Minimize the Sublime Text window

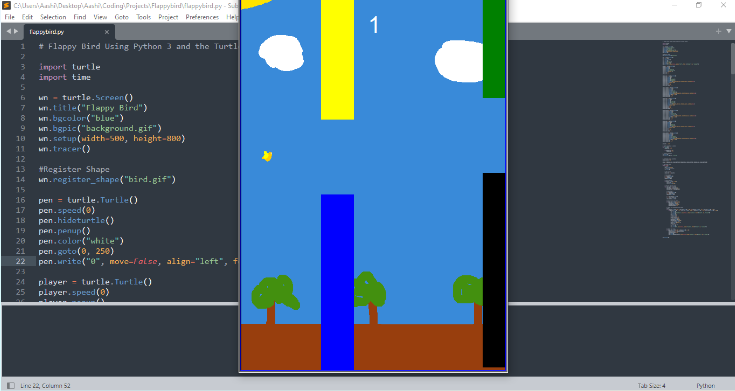pos(674,5)
